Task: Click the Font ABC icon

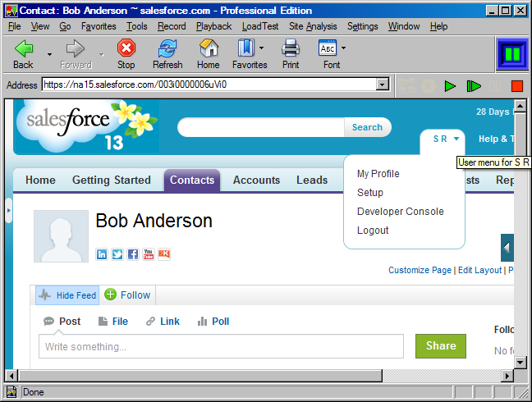Action: pyautogui.click(x=328, y=48)
